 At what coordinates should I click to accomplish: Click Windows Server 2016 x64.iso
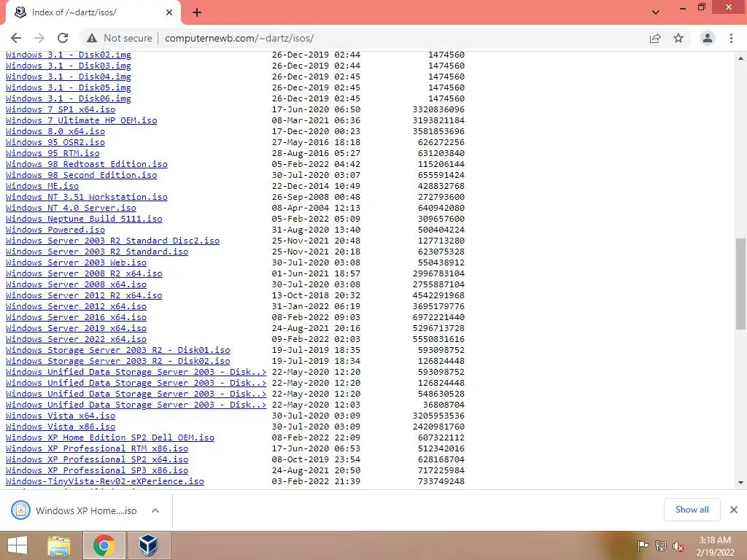76,318
